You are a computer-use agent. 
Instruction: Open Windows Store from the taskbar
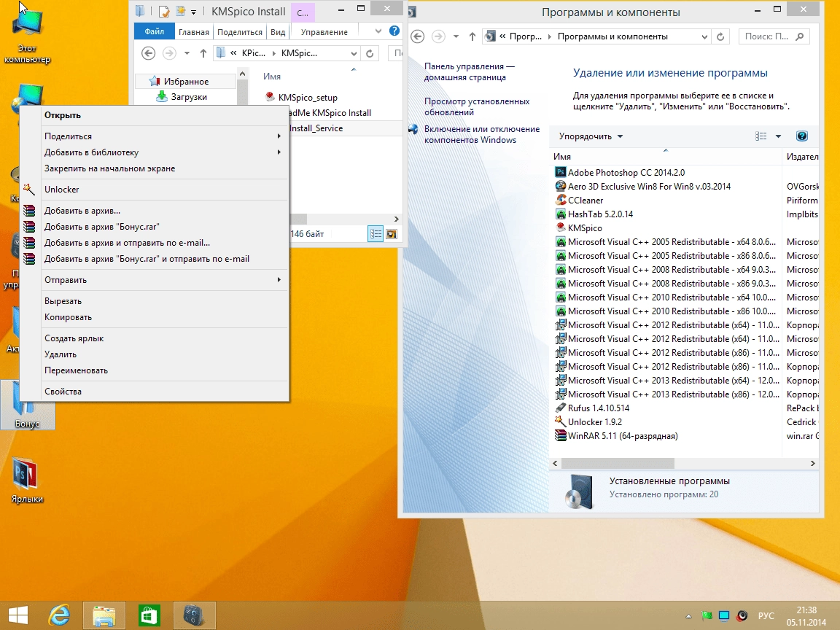coord(149,615)
